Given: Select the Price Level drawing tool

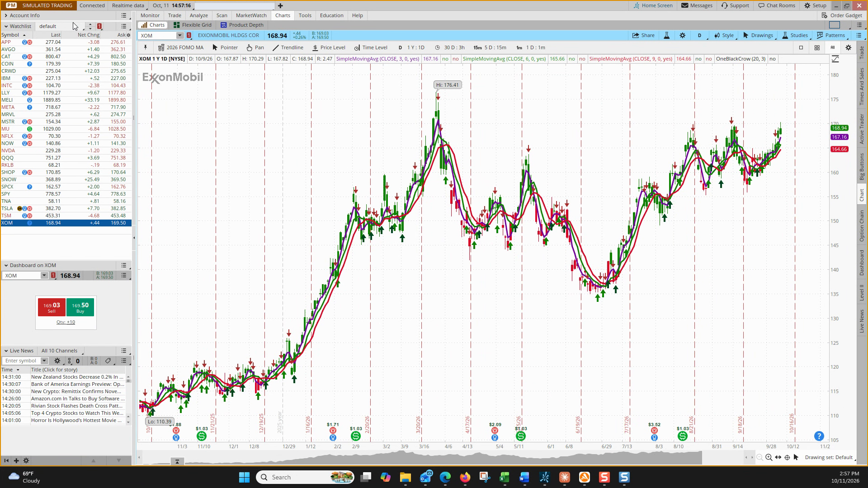Looking at the screenshot, I should 329,47.
